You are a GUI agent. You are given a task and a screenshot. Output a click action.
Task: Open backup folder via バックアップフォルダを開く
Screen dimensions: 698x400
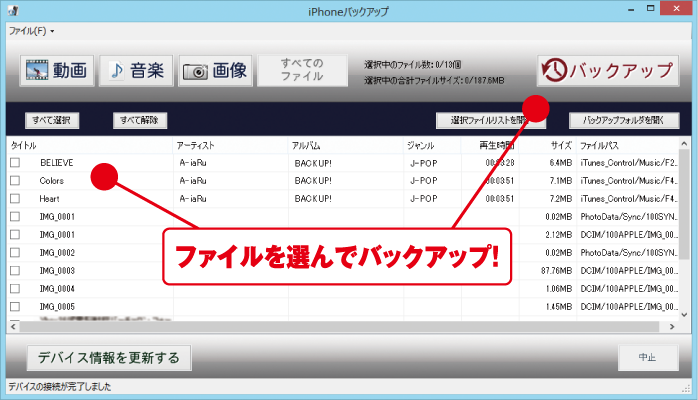[624, 120]
